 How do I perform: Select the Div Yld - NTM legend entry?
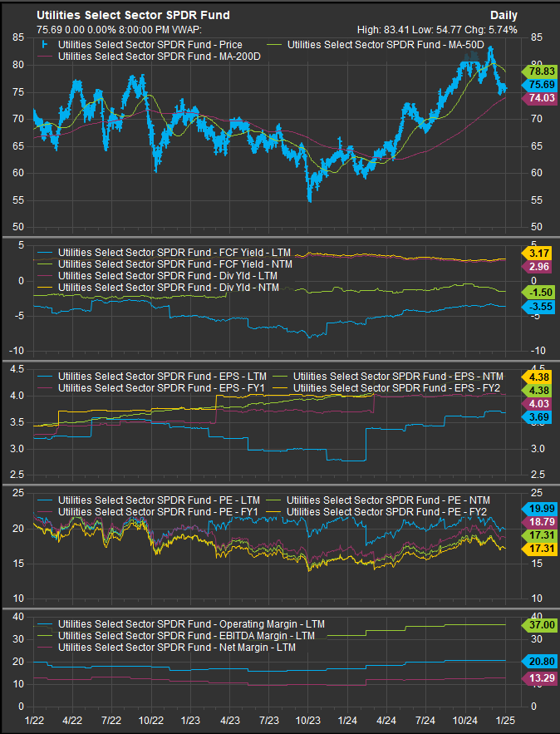[159, 288]
